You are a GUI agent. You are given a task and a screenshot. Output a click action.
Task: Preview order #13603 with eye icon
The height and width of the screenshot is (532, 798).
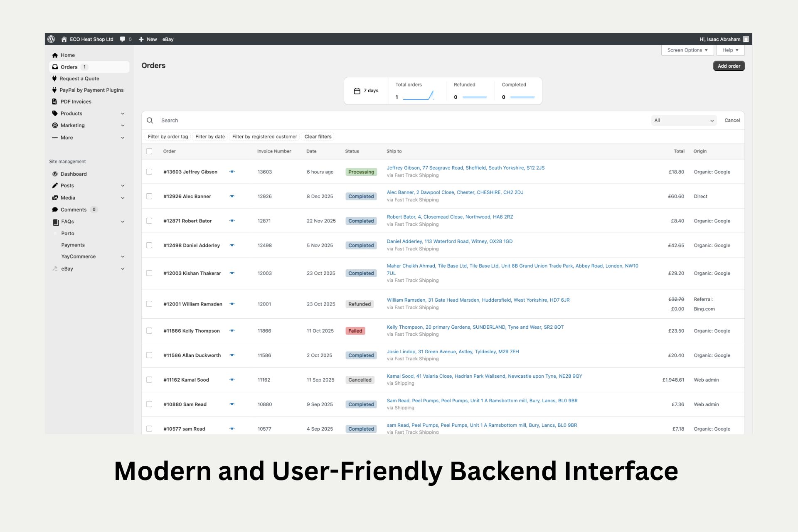[x=232, y=172]
